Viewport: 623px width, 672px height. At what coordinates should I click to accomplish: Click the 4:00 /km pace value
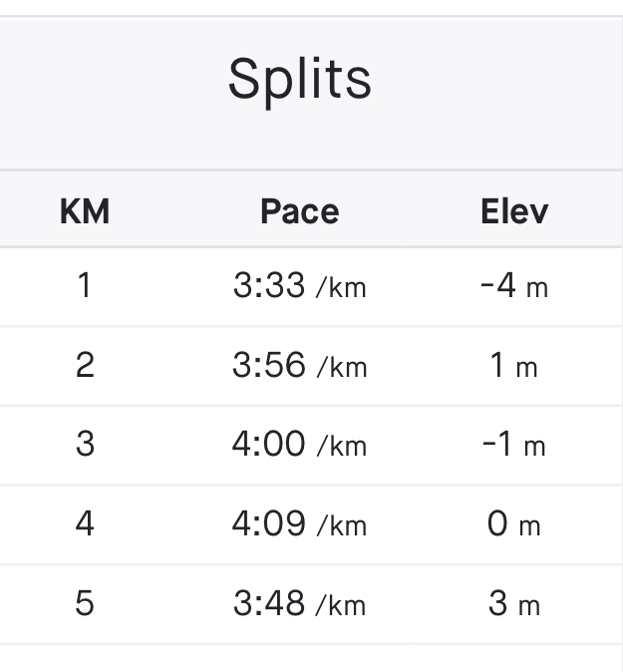(299, 444)
